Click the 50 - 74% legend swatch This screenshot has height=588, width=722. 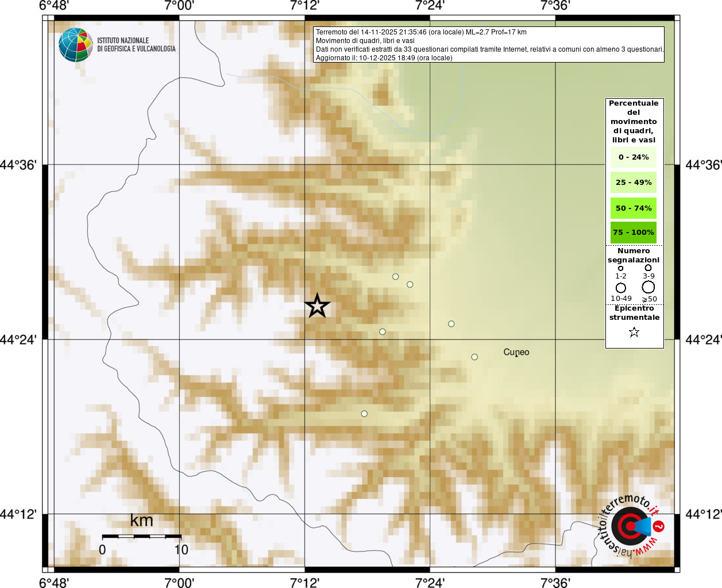[634, 208]
